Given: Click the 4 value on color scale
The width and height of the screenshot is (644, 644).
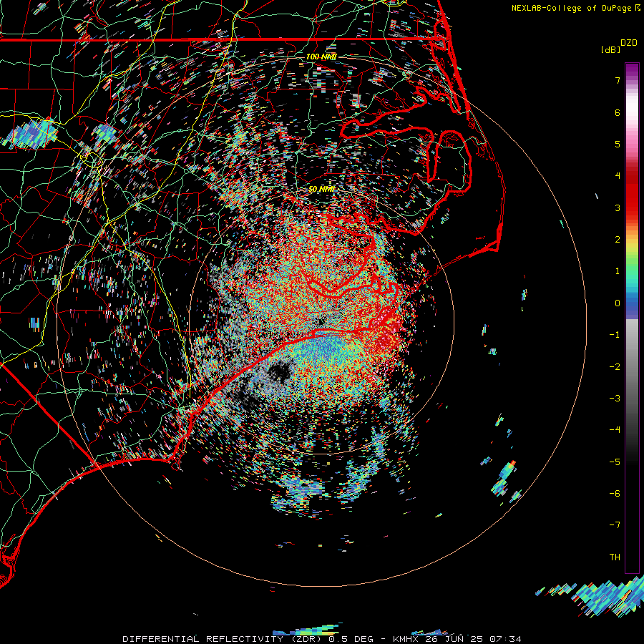Looking at the screenshot, I should 618,176.
